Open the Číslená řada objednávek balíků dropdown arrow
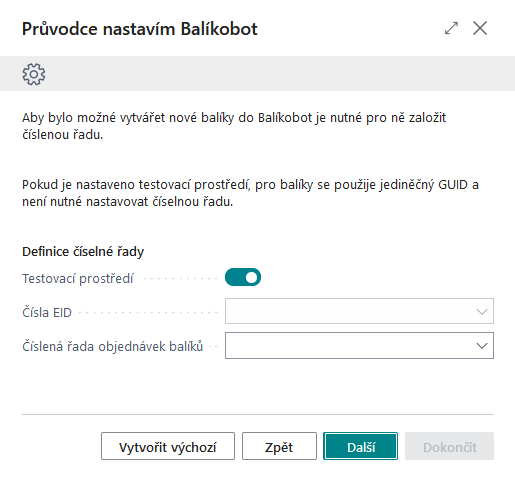 pos(482,346)
